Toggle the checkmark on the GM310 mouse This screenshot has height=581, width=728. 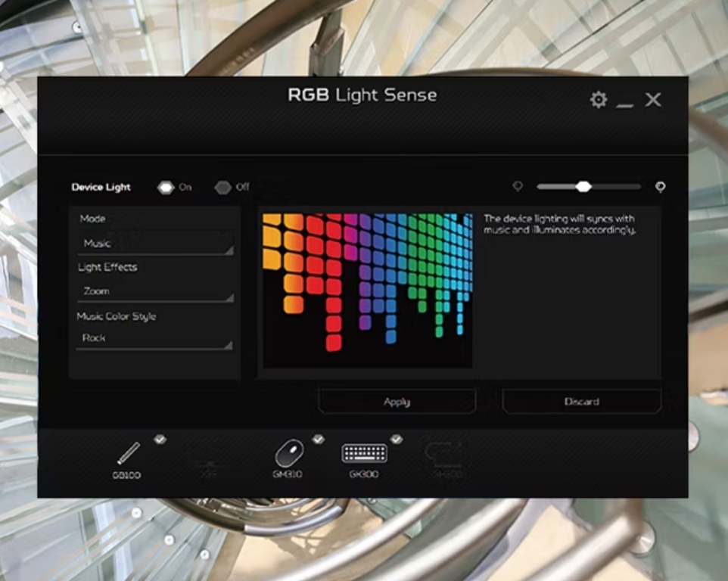(318, 439)
